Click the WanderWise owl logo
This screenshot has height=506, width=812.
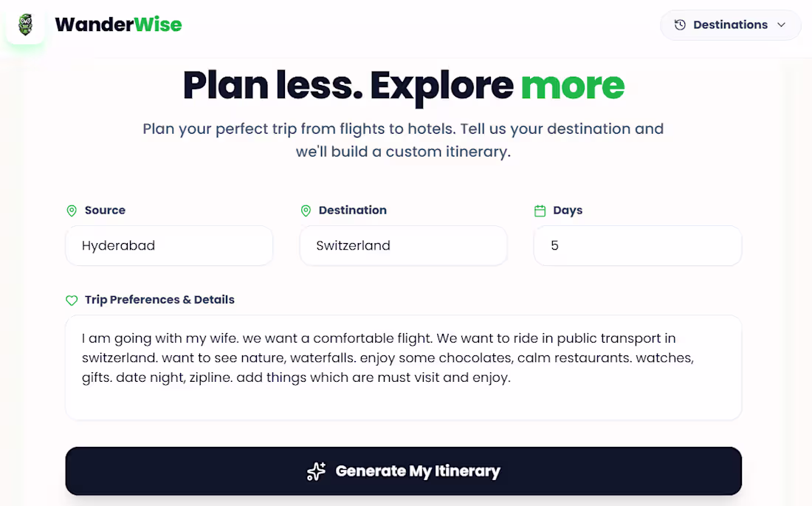point(25,24)
